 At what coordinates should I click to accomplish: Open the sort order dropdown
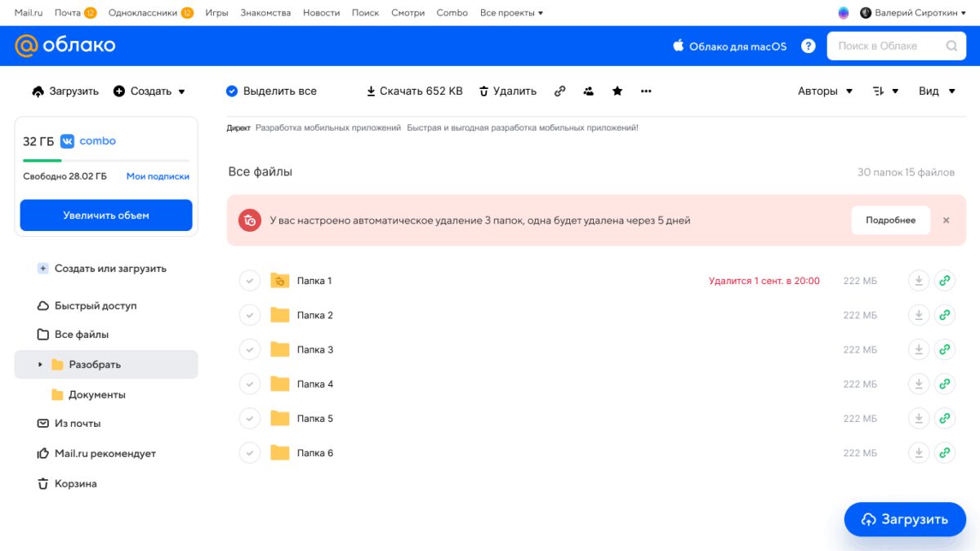tap(885, 91)
